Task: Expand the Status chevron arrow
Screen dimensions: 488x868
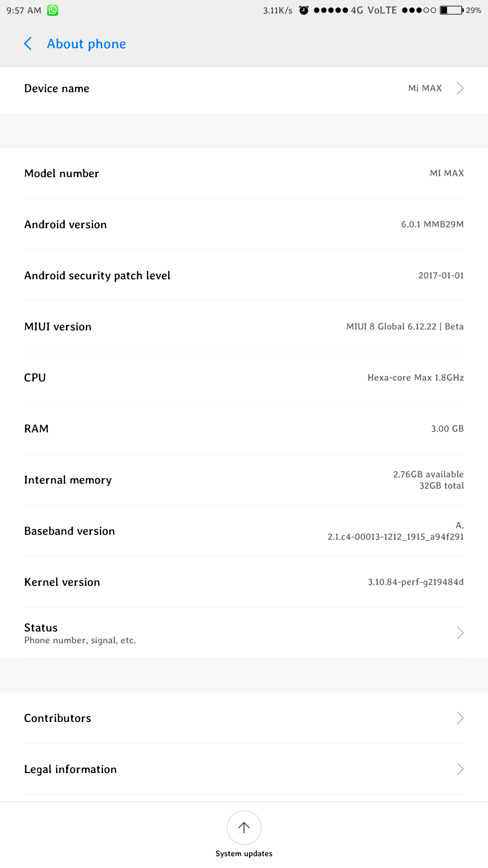Action: pyautogui.click(x=460, y=633)
